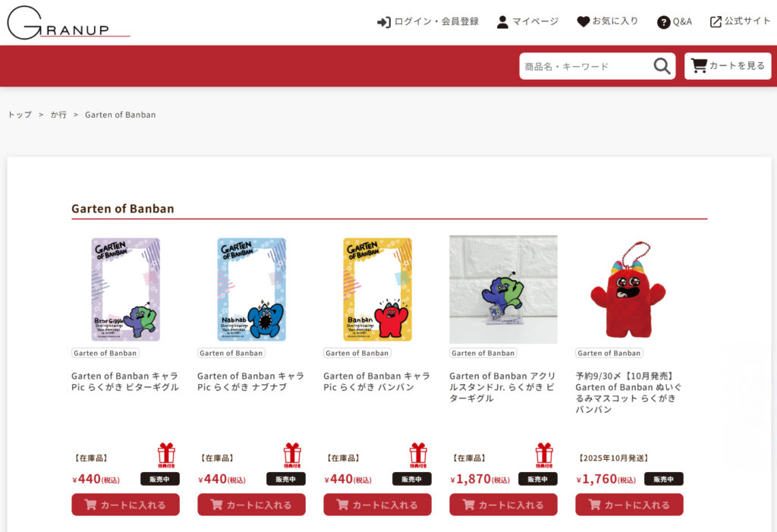The width and height of the screenshot is (777, 532).
Task: Open the yellow Banban Pic thumbnail
Action: pos(378,290)
